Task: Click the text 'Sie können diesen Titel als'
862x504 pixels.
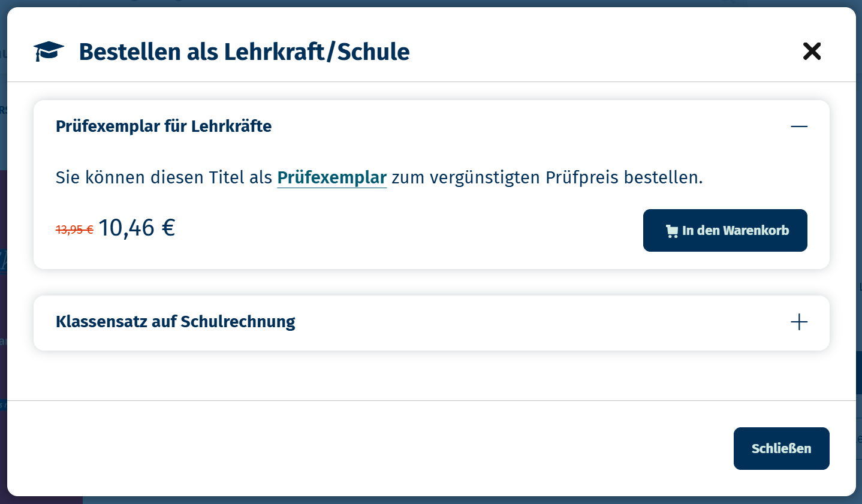Action: click(x=164, y=177)
